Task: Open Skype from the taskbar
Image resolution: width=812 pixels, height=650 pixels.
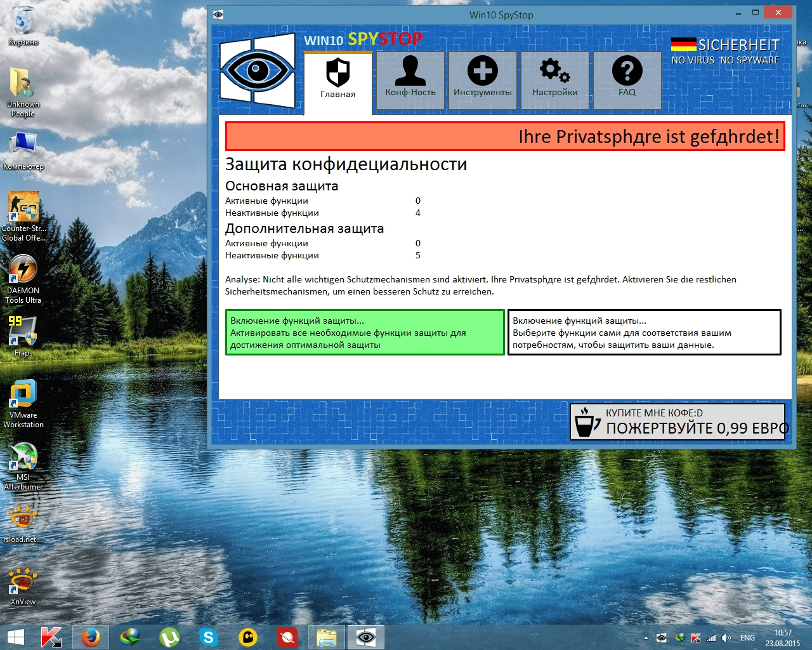Action: [x=209, y=637]
